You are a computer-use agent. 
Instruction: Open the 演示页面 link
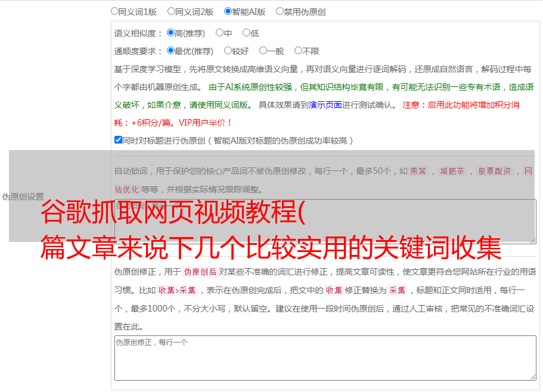tap(325, 105)
